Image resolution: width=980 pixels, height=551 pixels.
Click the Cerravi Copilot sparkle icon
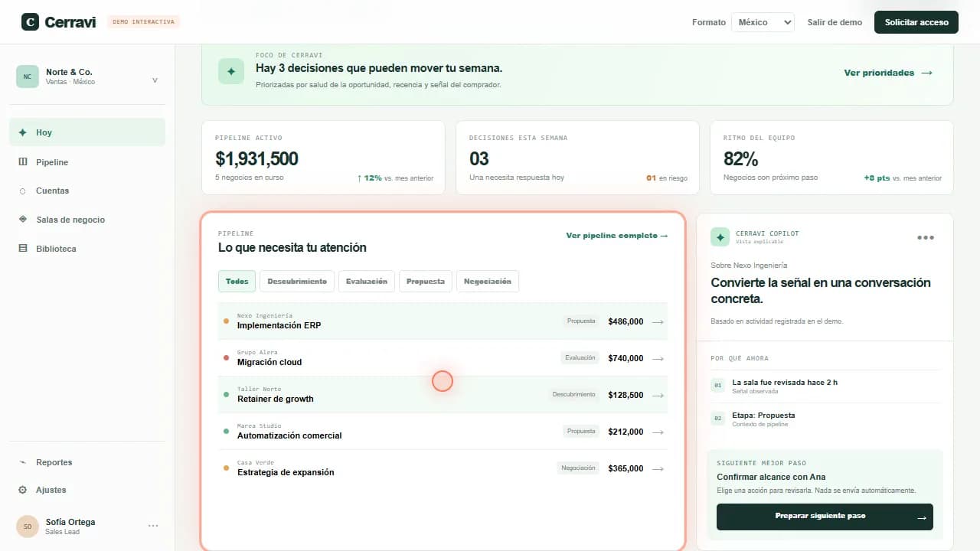720,237
